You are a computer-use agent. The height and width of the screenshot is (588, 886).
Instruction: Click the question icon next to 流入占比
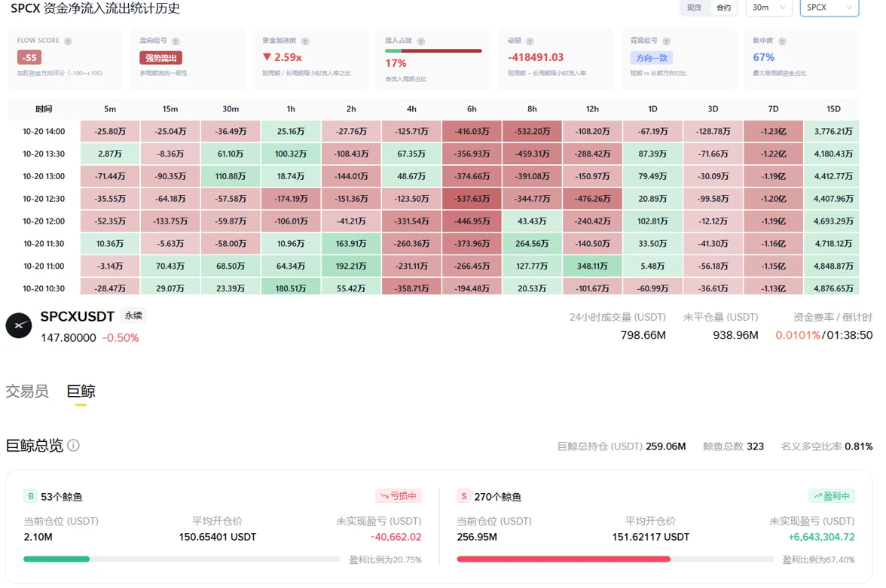(421, 41)
